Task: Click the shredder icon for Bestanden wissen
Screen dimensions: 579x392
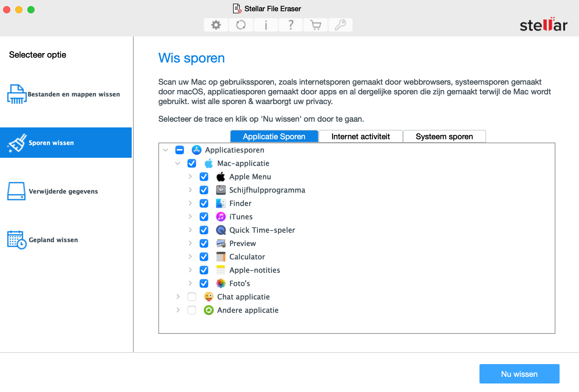Action: tap(17, 94)
